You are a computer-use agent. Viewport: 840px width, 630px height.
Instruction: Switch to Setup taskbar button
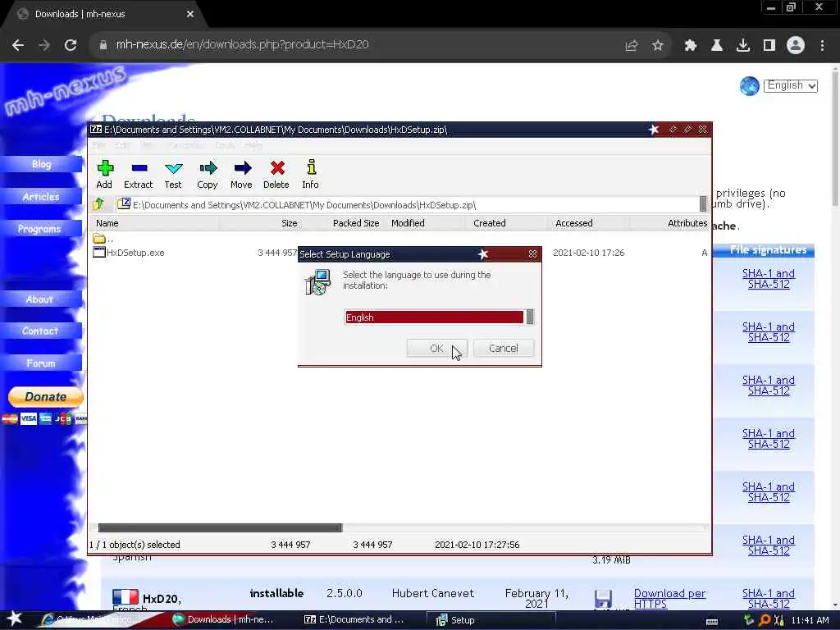(x=491, y=620)
